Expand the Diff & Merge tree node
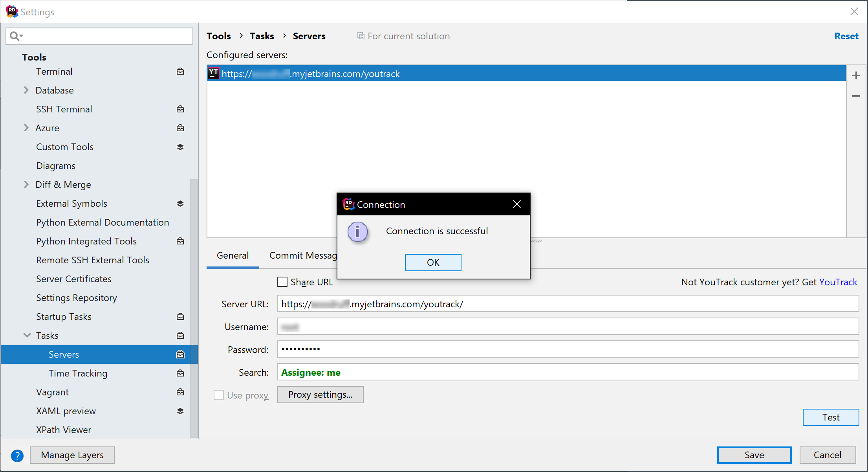Viewport: 868px width, 472px height. pos(26,185)
